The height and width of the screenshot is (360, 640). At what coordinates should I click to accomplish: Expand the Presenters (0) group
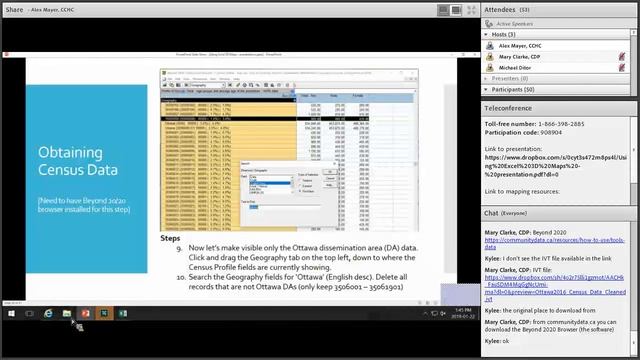click(x=486, y=78)
